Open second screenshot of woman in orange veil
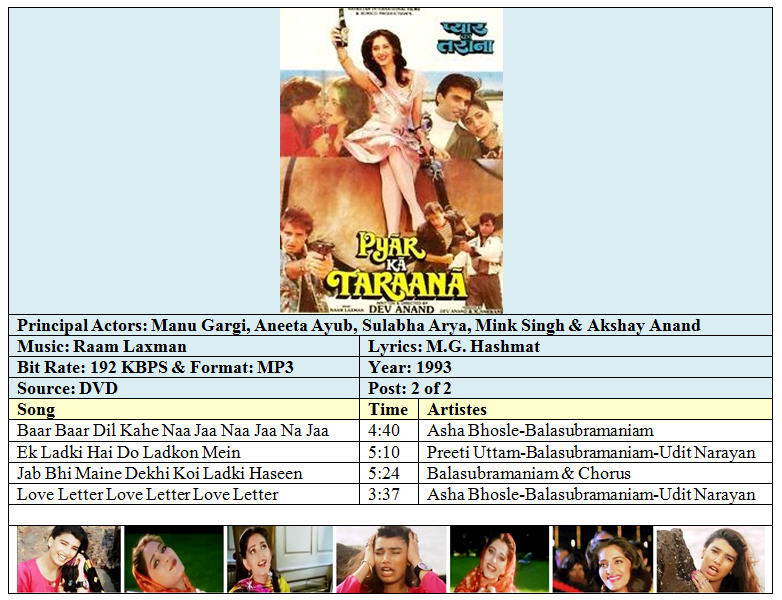The image size is (782, 600). 174,559
